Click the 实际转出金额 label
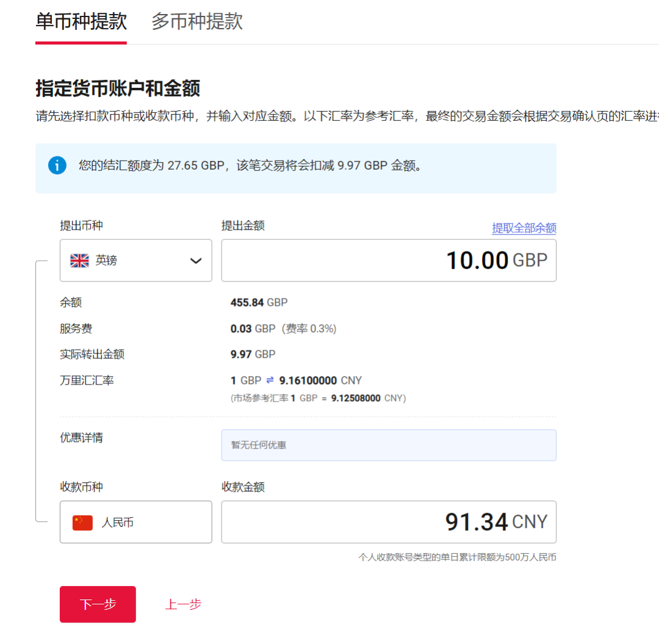 point(92,355)
